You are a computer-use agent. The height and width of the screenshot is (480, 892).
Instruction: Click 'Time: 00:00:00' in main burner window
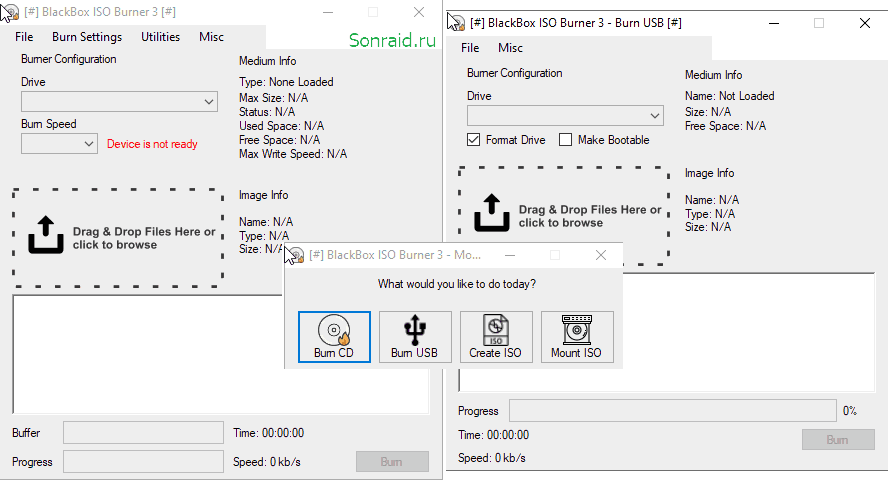pos(269,433)
